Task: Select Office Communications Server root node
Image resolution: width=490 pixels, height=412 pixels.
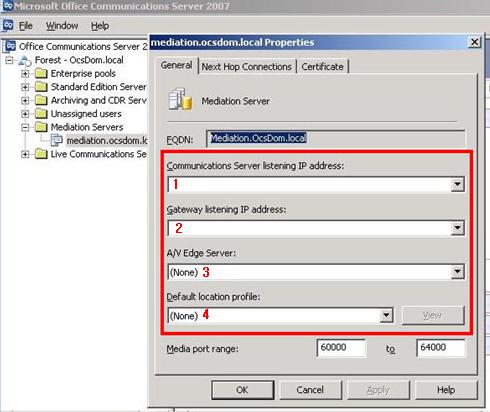Action: 83,46
